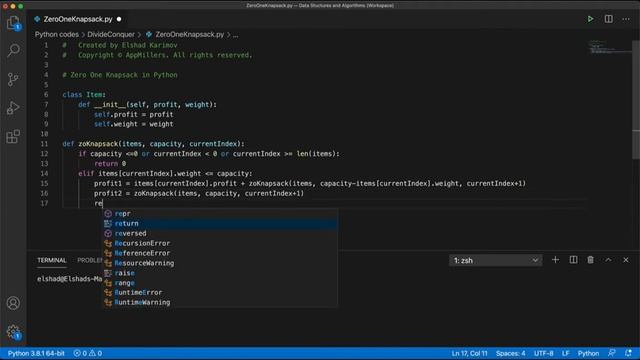Image resolution: width=640 pixels, height=360 pixels.
Task: Change encoding via UTF-8 status entry
Action: (x=544, y=353)
